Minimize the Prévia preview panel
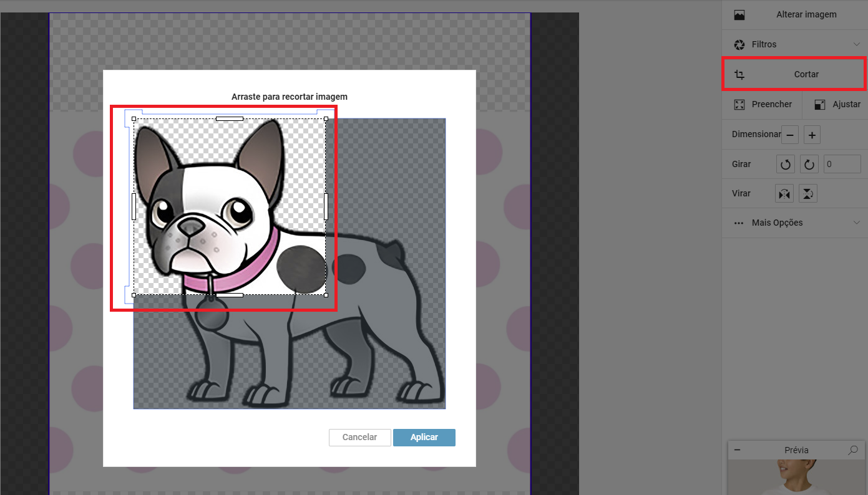Screen dimensions: 868x495 tap(737, 450)
